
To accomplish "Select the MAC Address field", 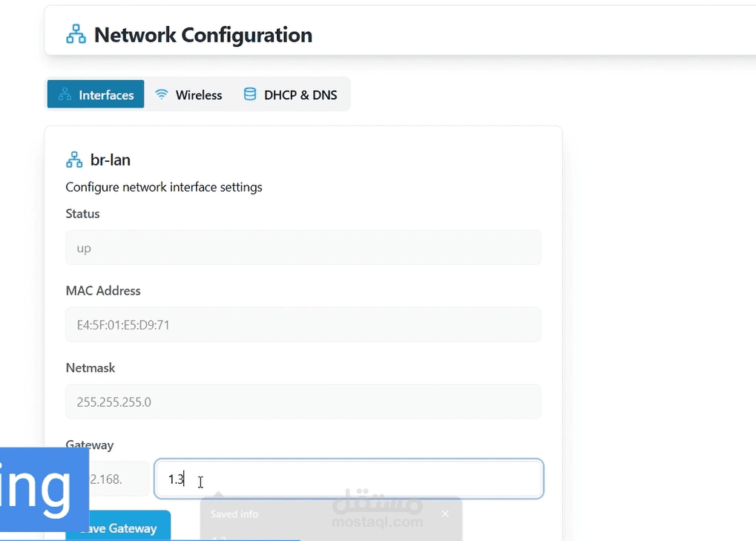I will [303, 324].
